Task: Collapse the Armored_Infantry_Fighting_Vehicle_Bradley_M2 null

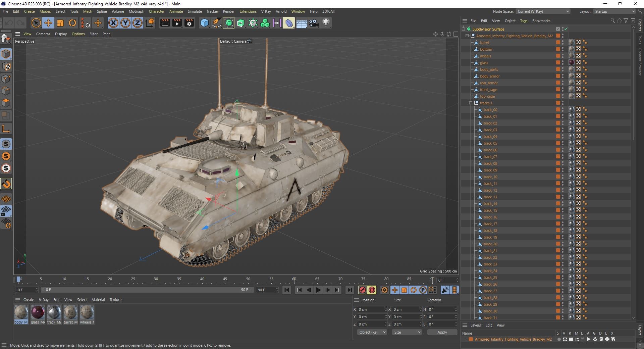Action: tap(467, 36)
